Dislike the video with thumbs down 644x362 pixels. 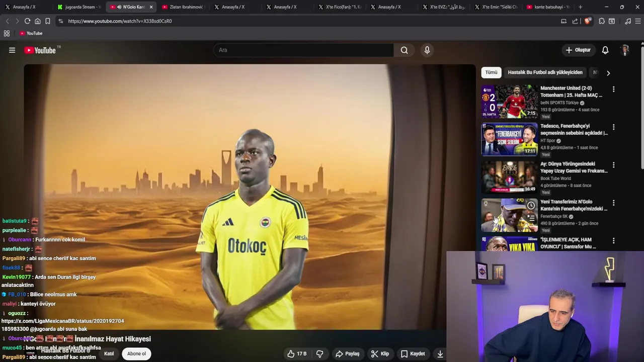point(319,354)
